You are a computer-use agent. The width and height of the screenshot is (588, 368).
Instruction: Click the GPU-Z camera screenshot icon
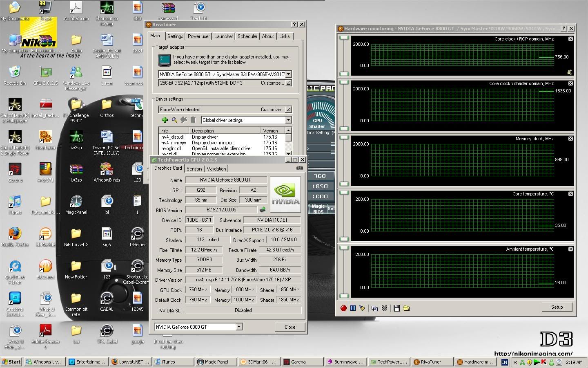tap(299, 168)
